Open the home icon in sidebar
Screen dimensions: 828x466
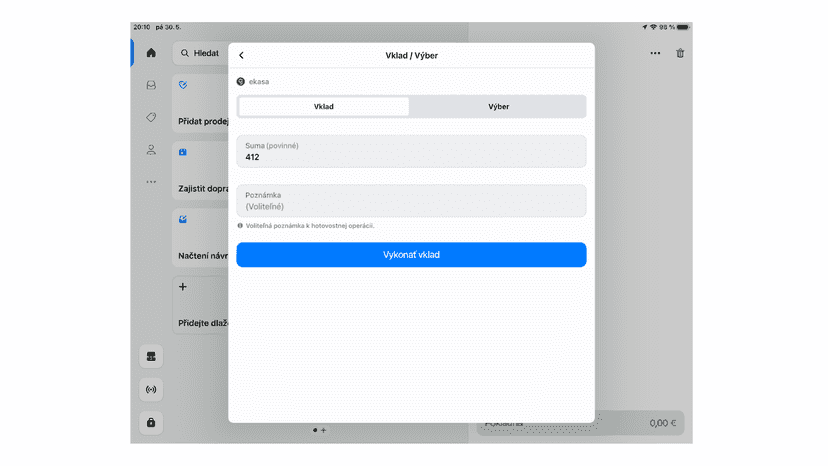coord(151,53)
